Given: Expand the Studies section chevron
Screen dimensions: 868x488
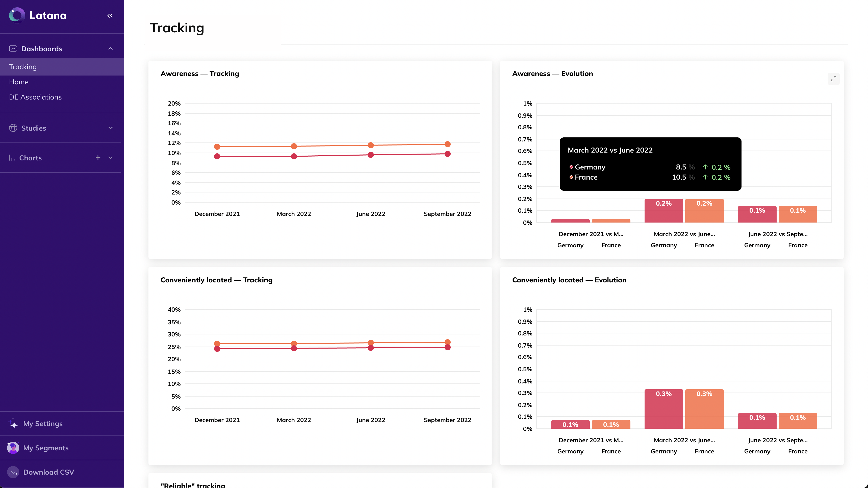Looking at the screenshot, I should coord(111,128).
